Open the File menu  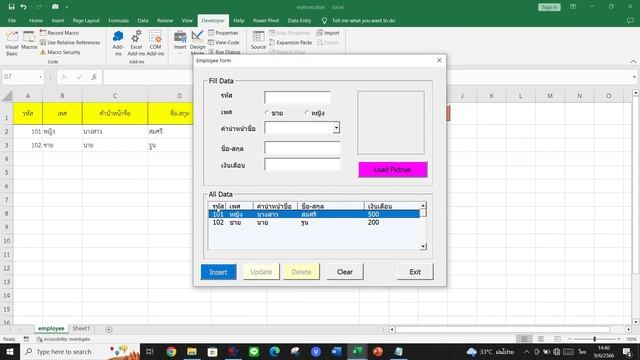(12, 20)
